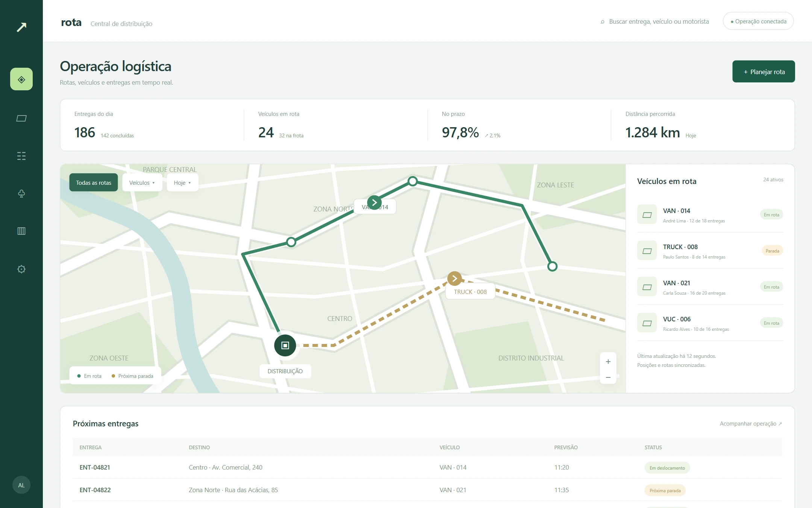Click destination Zona Norte · Rua das Acácias, 85
The width and height of the screenshot is (812, 508).
pos(233,490)
